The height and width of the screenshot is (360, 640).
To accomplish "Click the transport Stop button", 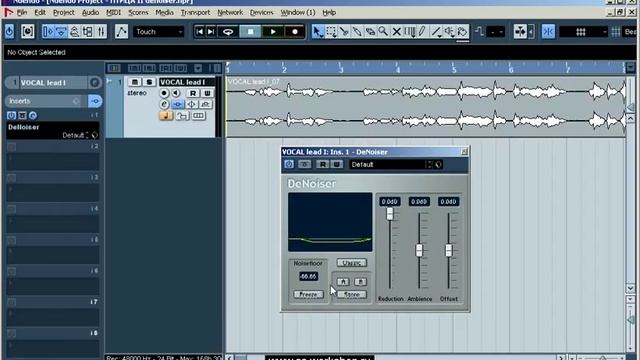I will pos(250,31).
